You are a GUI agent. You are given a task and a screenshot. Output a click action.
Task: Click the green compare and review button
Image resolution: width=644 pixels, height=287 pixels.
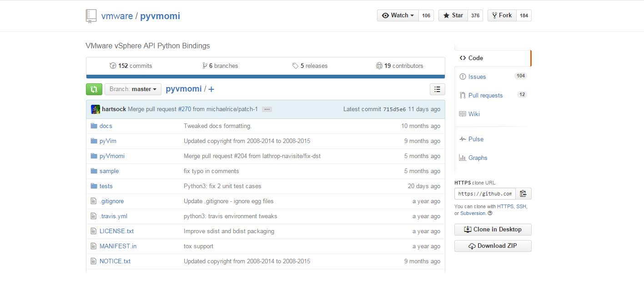click(94, 89)
